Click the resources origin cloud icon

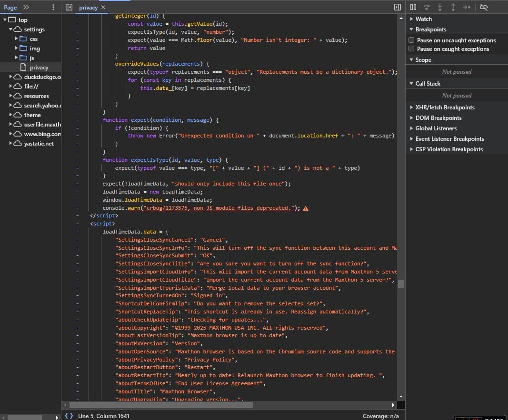point(18,96)
